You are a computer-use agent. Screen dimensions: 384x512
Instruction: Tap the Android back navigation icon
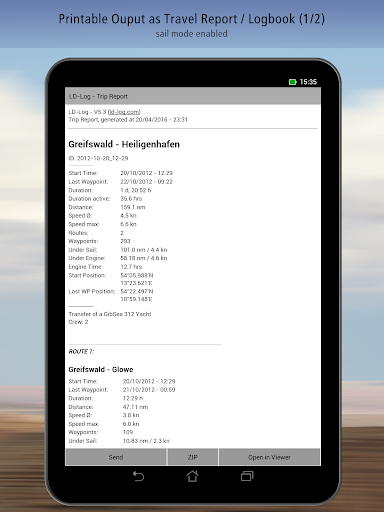[138, 476]
